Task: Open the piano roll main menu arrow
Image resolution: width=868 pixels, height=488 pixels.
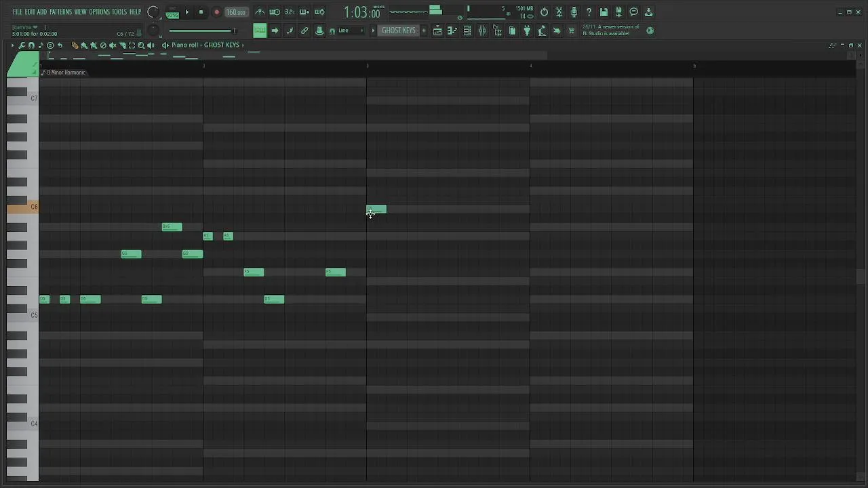Action: pyautogui.click(x=12, y=45)
